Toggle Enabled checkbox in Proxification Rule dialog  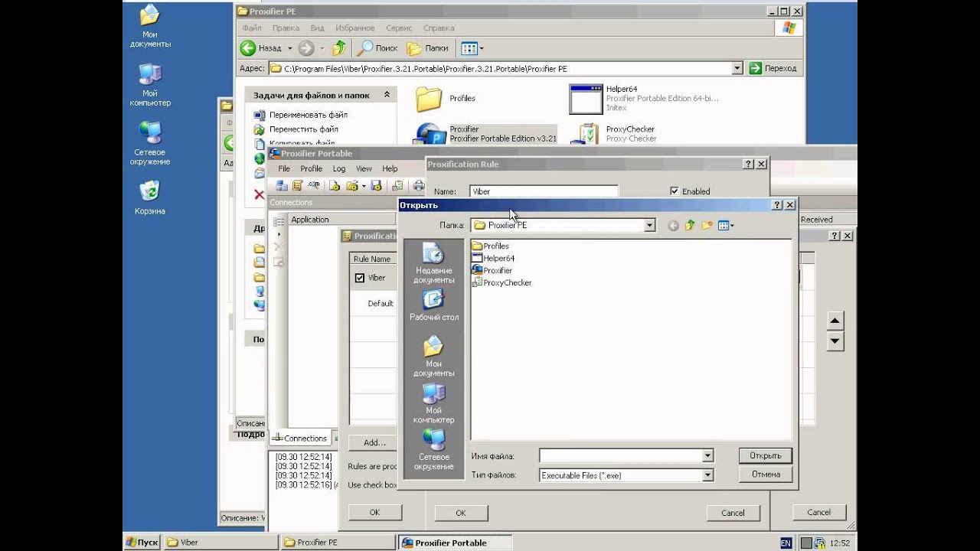point(674,191)
